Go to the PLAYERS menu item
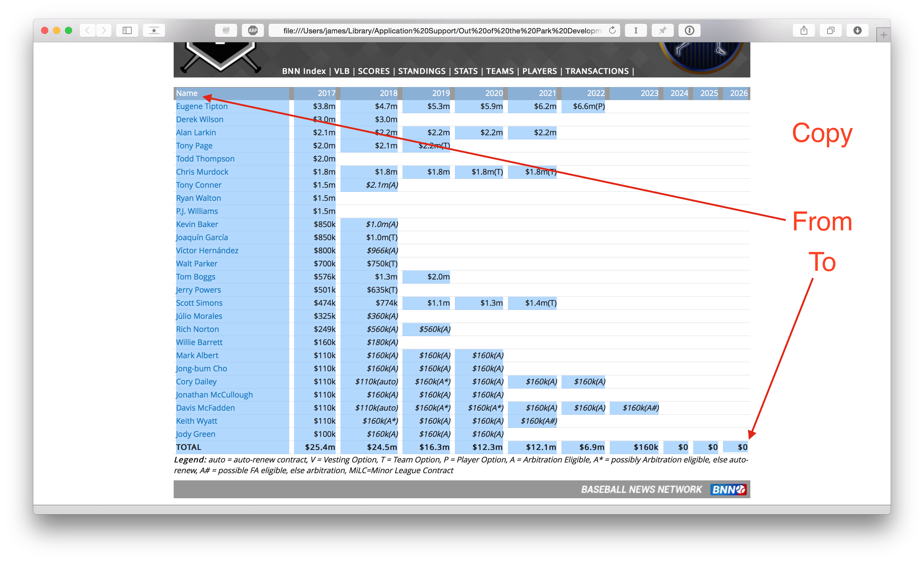This screenshot has width=924, height=562. (x=539, y=71)
